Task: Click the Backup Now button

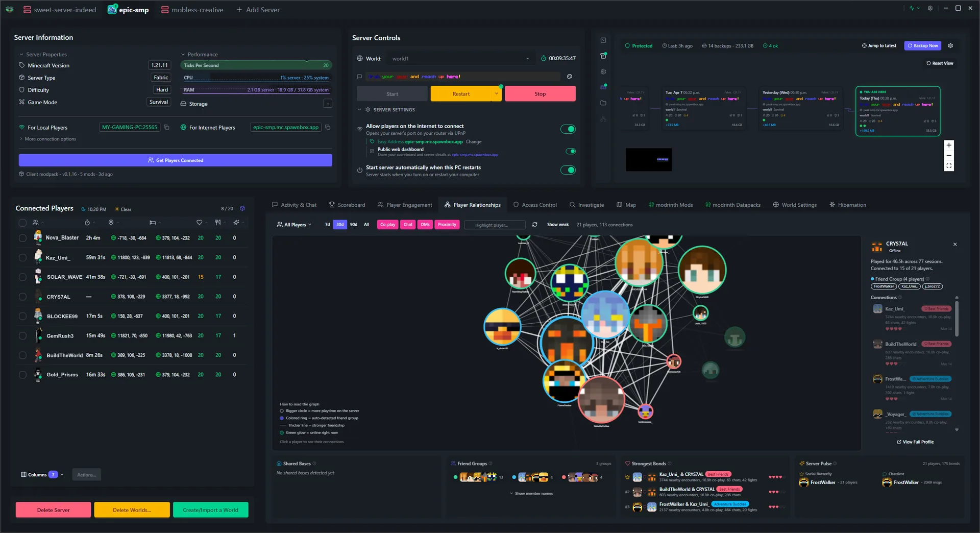Action: tap(922, 45)
